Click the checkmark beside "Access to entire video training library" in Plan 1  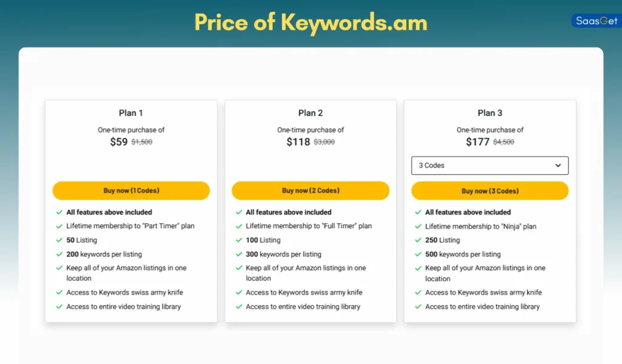pos(59,306)
